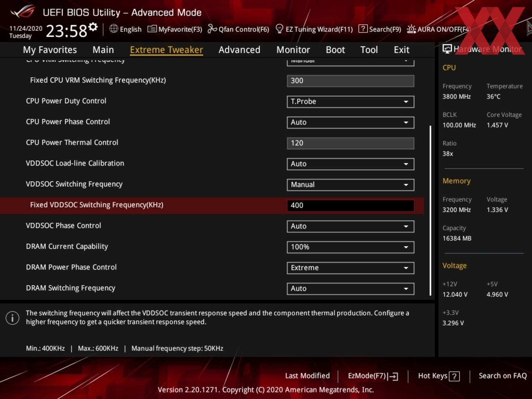Open CPU VRM Switching Frequency dropdown
This screenshot has height=399, width=532.
pos(350,62)
